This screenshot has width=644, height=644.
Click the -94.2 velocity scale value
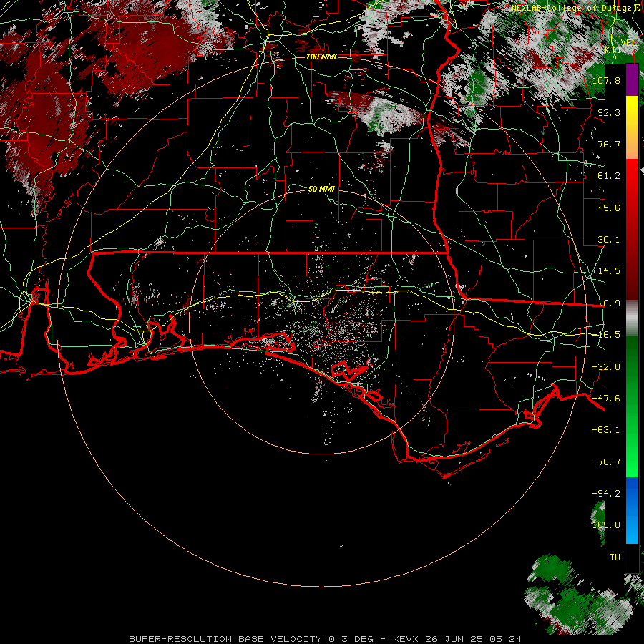click(606, 494)
